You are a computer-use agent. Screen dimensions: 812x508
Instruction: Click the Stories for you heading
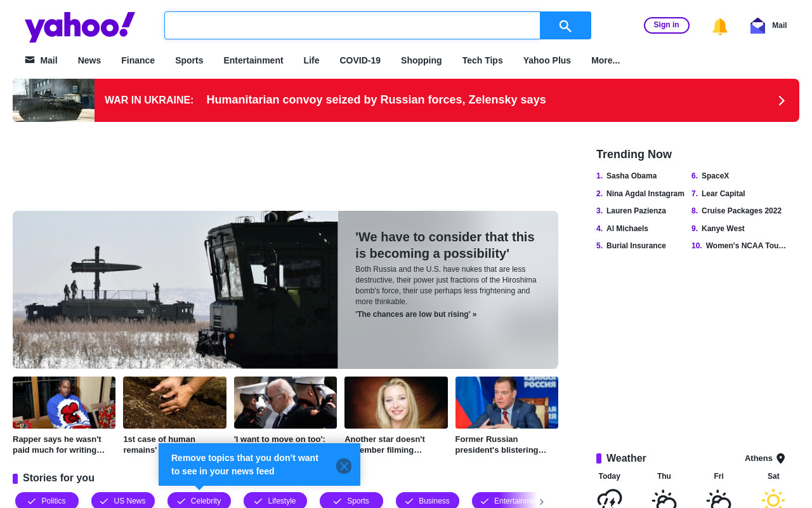click(58, 478)
